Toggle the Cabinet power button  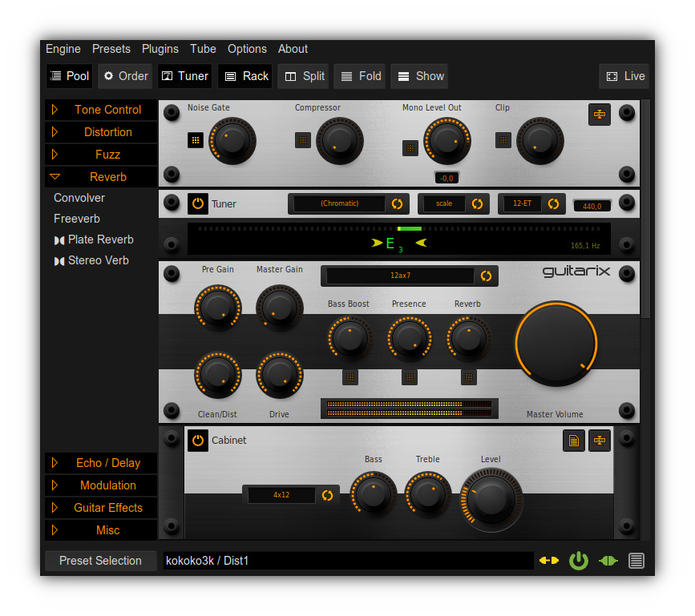(x=197, y=440)
